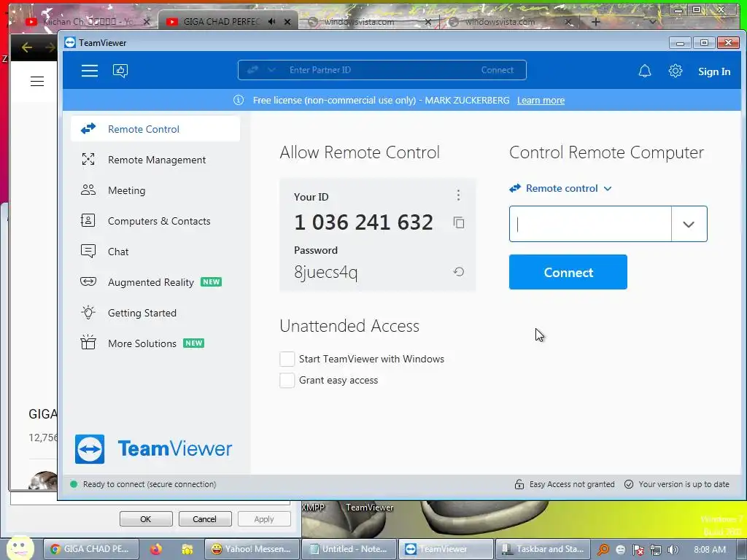Close the GIGA CHAD browser tab
Screen dimensions: 747x560
[x=287, y=22]
